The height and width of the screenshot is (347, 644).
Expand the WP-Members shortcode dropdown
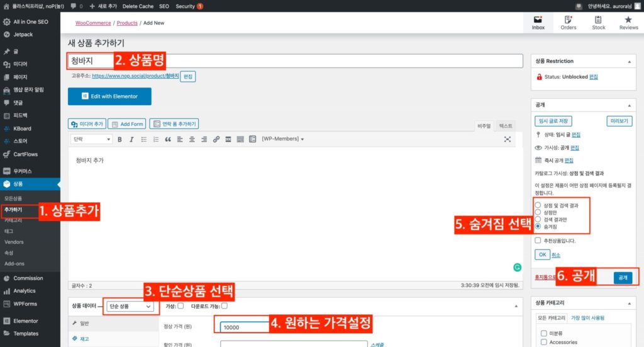point(283,139)
